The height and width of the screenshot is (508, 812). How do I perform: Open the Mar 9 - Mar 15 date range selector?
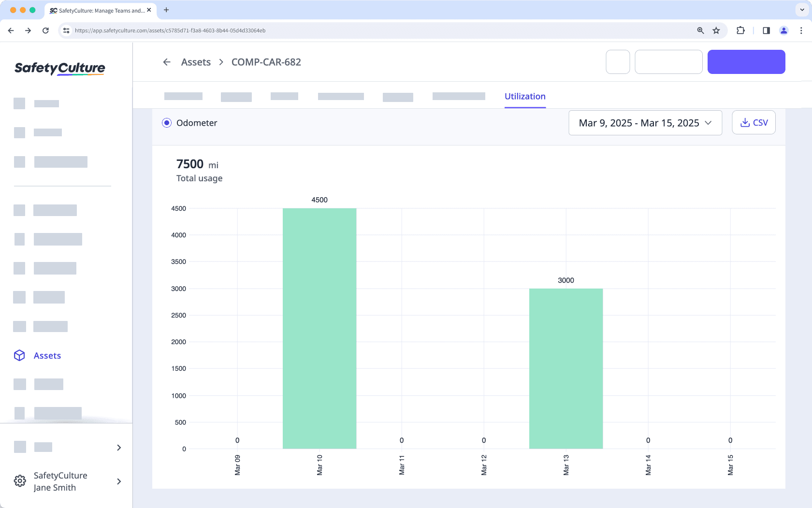645,123
